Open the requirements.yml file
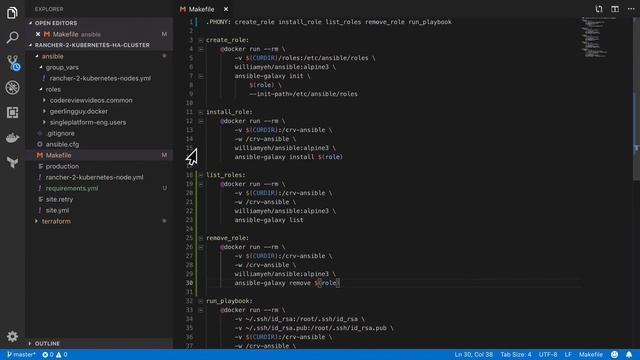 pyautogui.click(x=100, y=189)
